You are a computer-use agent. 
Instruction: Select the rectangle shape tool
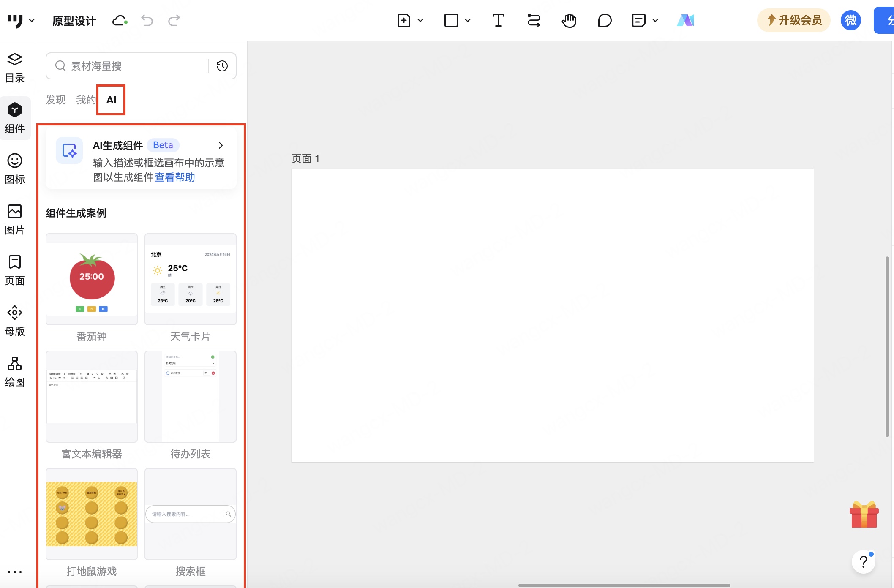pyautogui.click(x=451, y=20)
